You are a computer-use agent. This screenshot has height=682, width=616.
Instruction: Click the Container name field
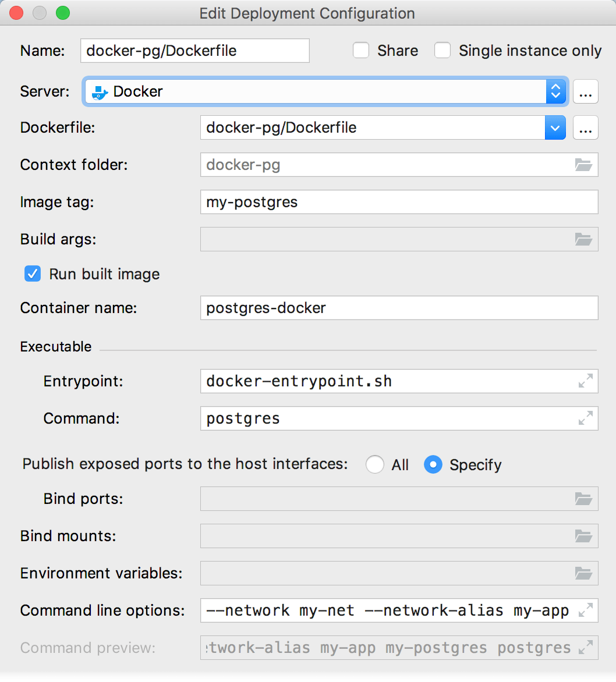pos(399,308)
